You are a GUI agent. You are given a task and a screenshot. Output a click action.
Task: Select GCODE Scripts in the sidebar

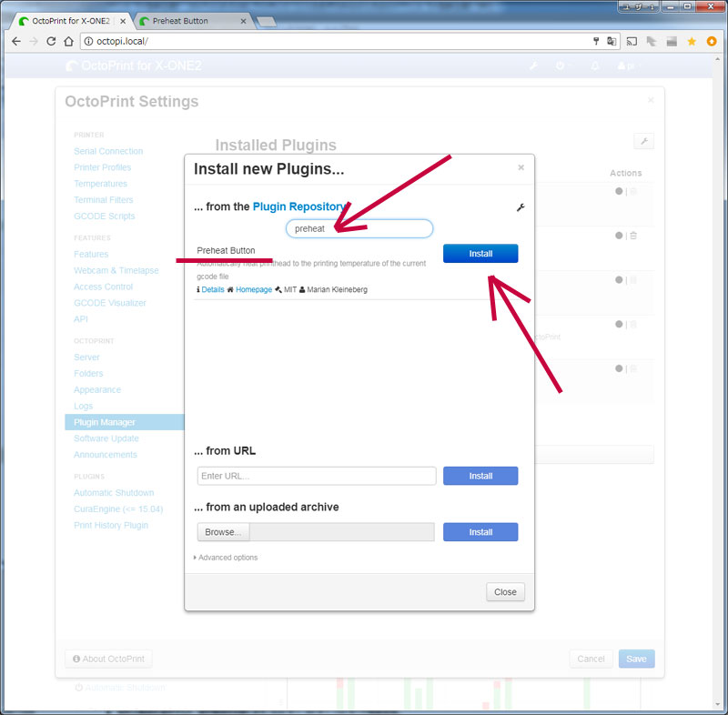pos(104,217)
